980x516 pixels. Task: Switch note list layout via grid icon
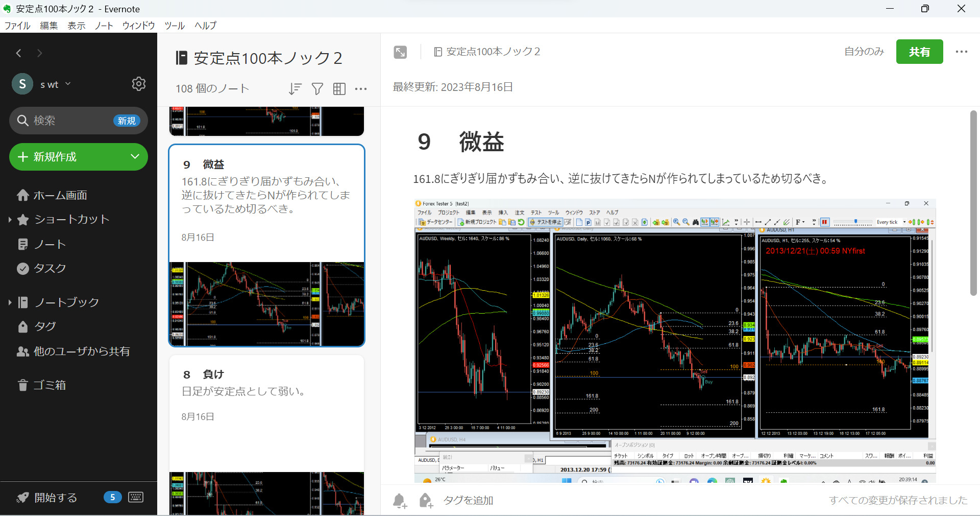point(339,88)
